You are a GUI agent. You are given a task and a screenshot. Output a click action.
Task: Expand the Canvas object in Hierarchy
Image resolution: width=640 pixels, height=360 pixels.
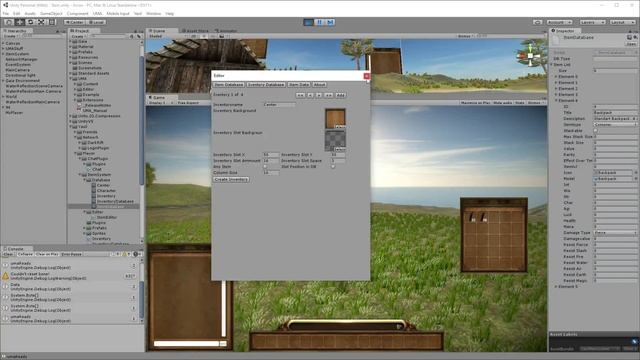(3, 43)
